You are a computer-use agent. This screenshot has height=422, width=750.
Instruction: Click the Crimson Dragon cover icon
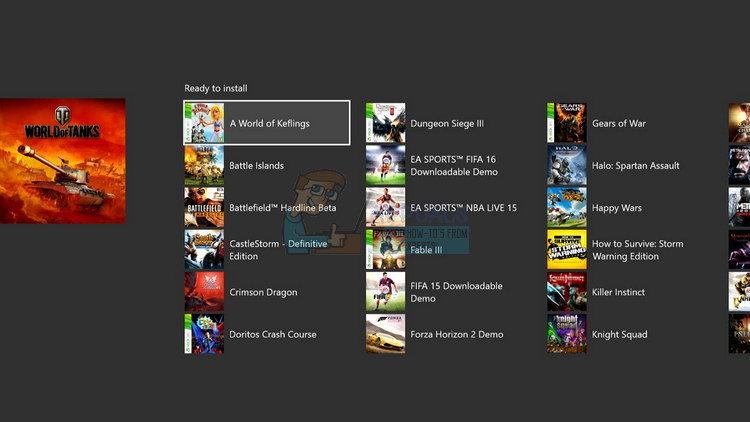(204, 292)
